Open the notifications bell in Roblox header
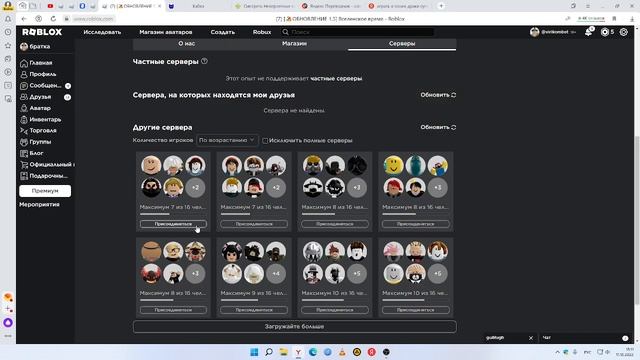640x360 pixels. [x=589, y=32]
